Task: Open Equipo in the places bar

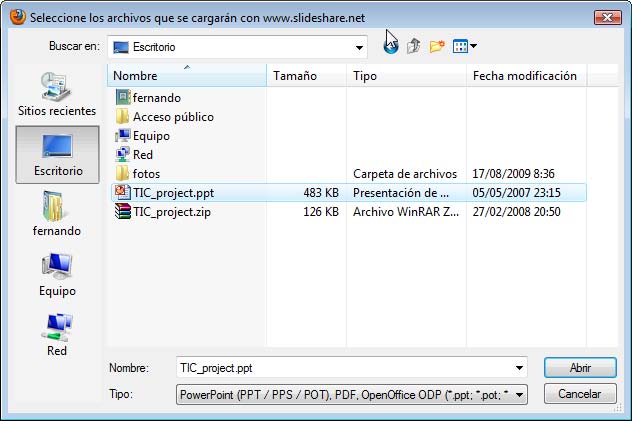Action: click(x=57, y=274)
